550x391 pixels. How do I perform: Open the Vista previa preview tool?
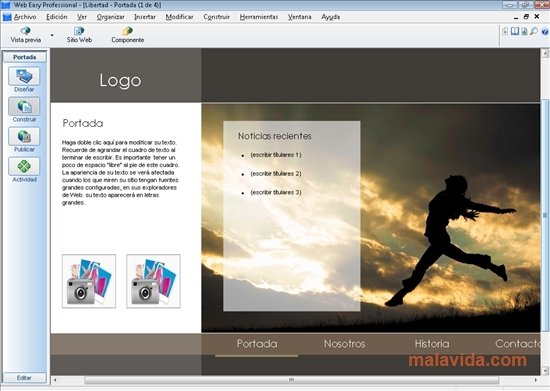click(x=26, y=35)
